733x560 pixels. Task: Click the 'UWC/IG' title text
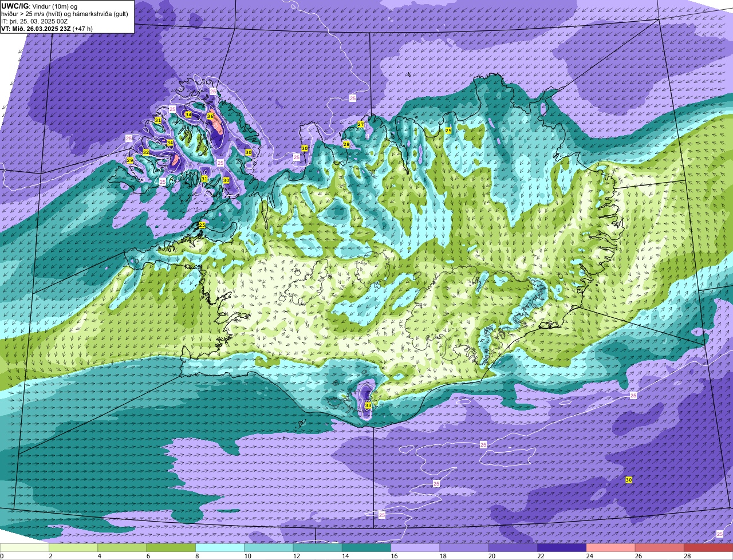tap(15, 6)
